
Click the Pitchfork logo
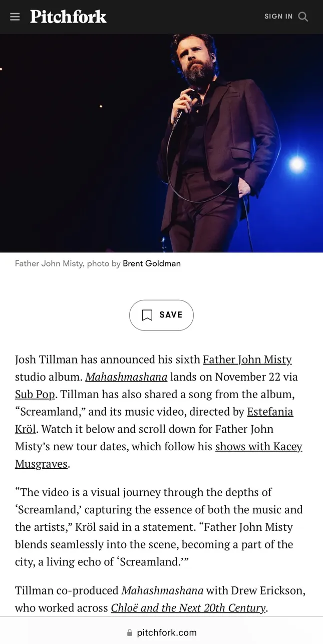pyautogui.click(x=68, y=17)
